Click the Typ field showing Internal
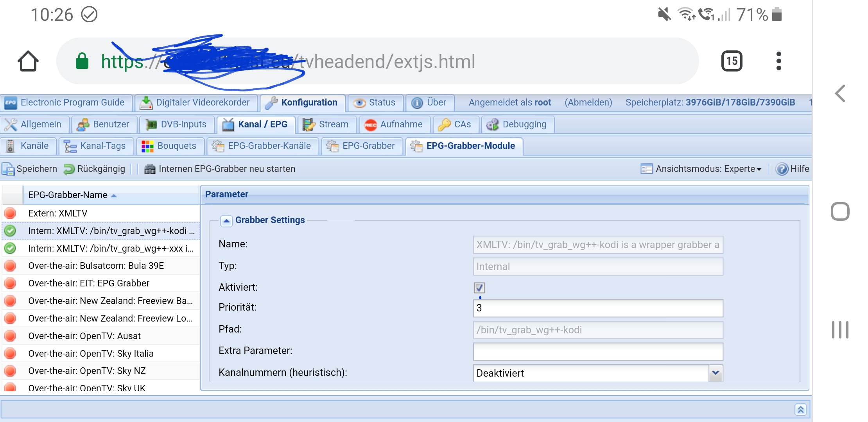 pyautogui.click(x=598, y=267)
